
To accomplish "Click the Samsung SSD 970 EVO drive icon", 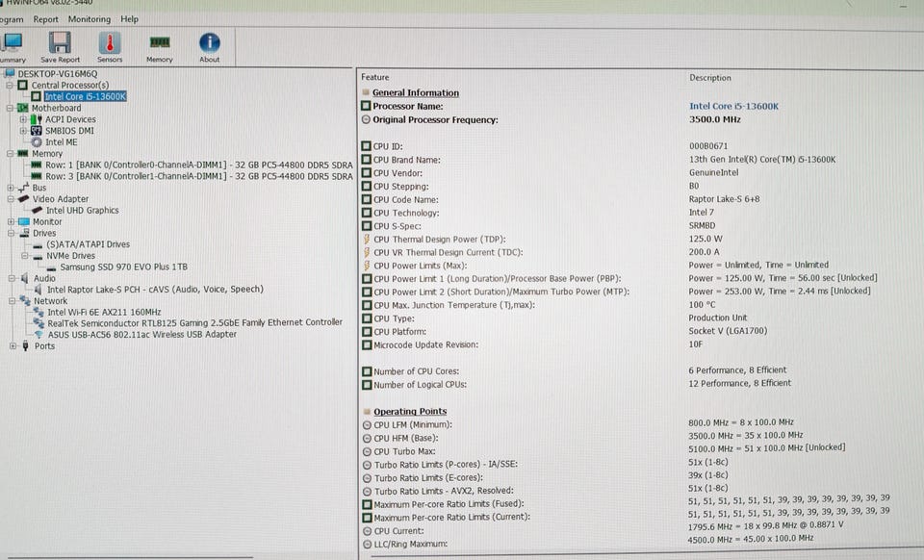I will 51,267.
